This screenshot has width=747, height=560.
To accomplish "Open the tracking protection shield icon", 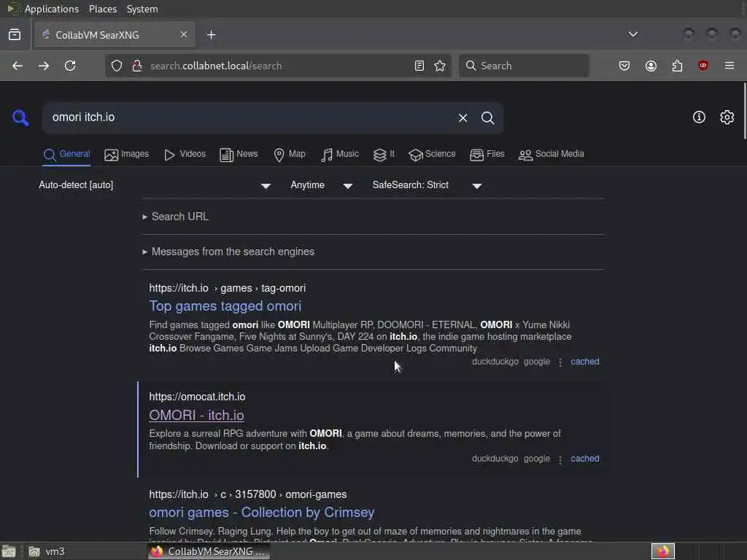I will pos(117,66).
